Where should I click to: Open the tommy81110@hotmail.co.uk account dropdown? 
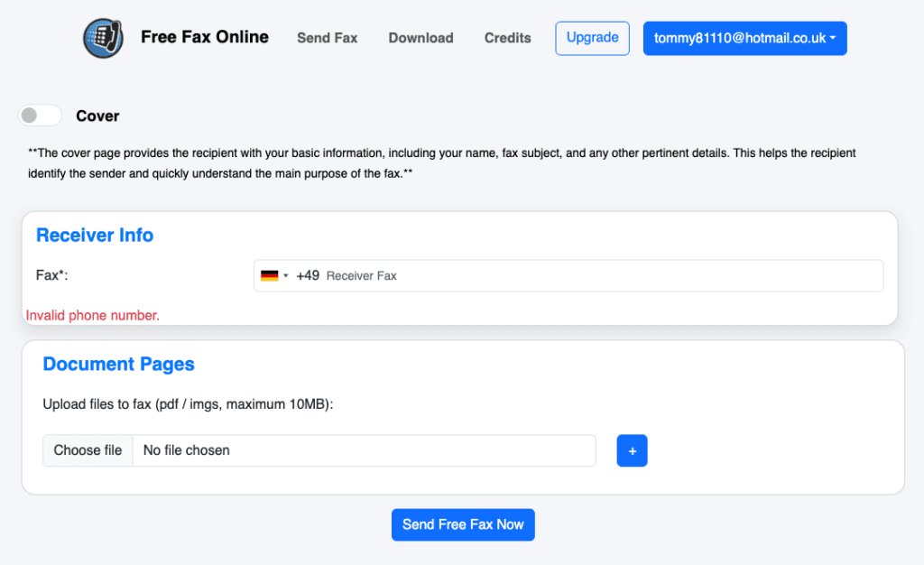point(744,38)
